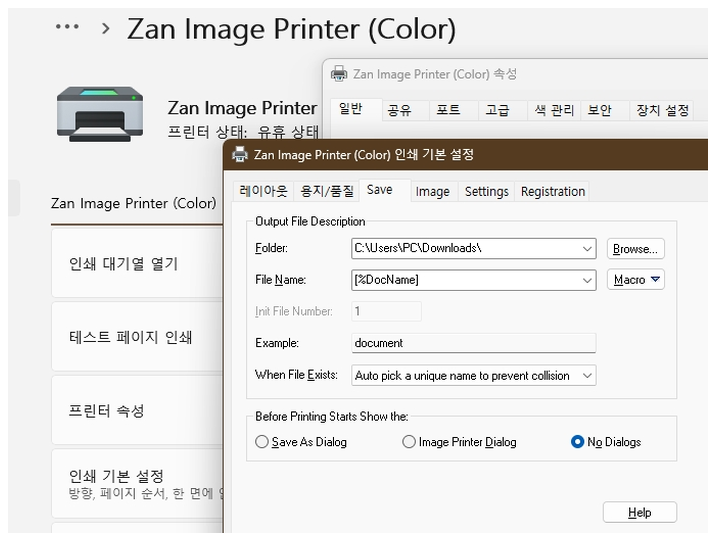Viewport: 716px width, 541px height.
Task: Click the Browse... button
Action: [636, 249]
